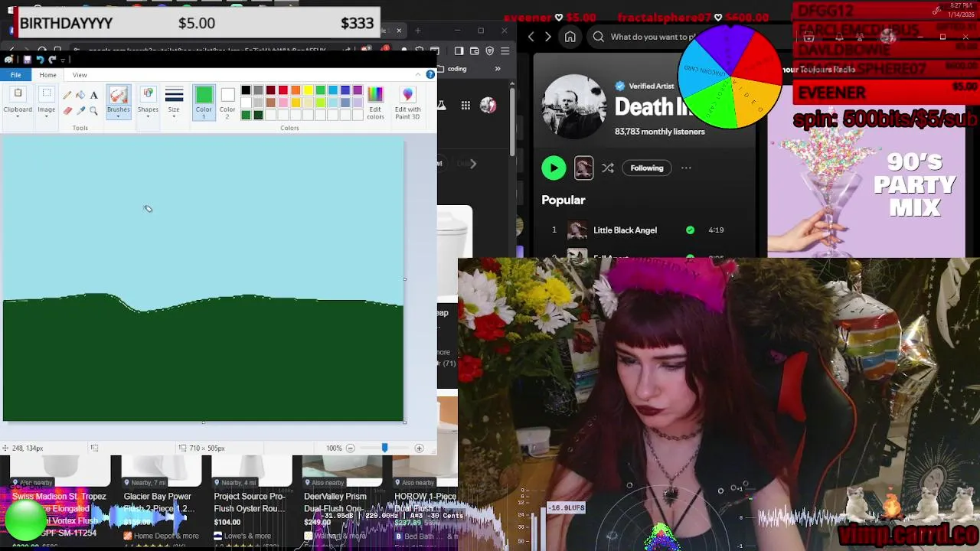
Task: Zoom out with the minus icon in status bar
Action: click(x=351, y=448)
